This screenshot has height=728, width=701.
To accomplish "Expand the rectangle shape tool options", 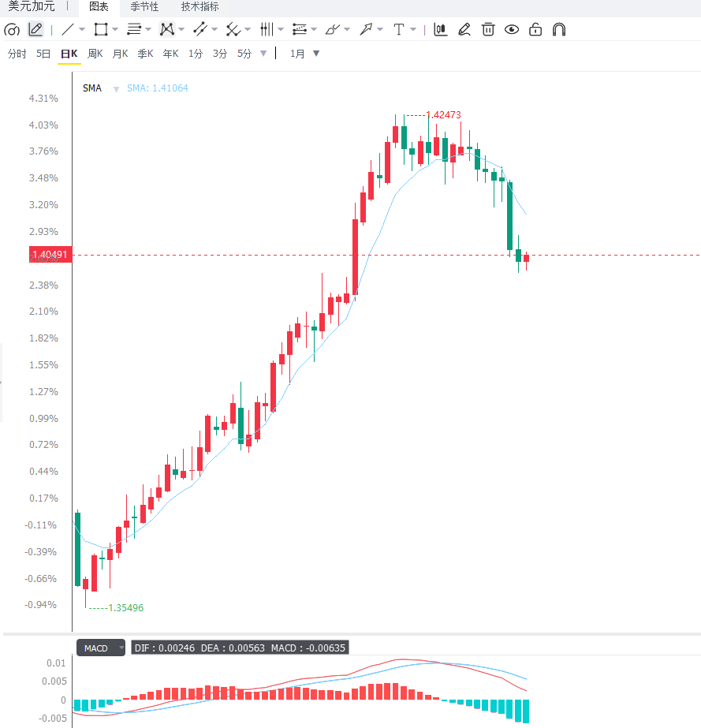I will (115, 30).
